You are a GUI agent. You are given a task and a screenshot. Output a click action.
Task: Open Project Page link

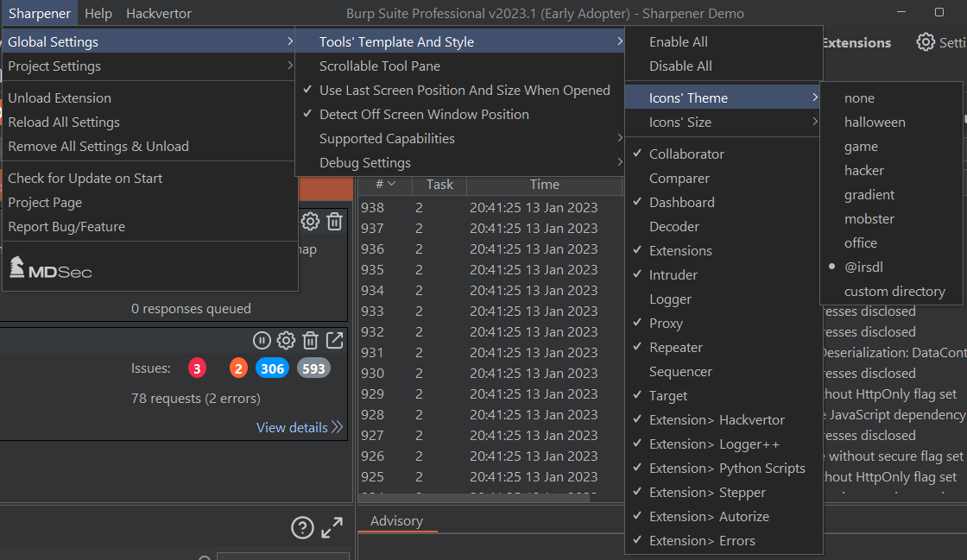(x=150, y=202)
